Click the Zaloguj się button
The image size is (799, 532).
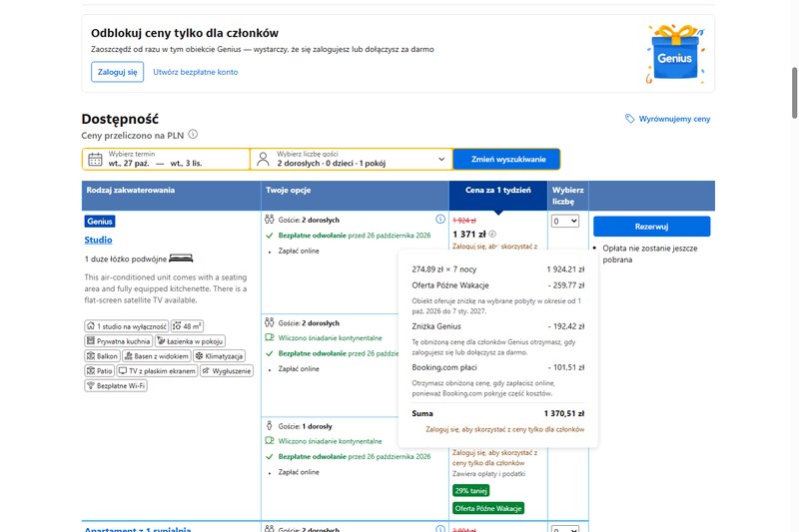[x=117, y=72]
